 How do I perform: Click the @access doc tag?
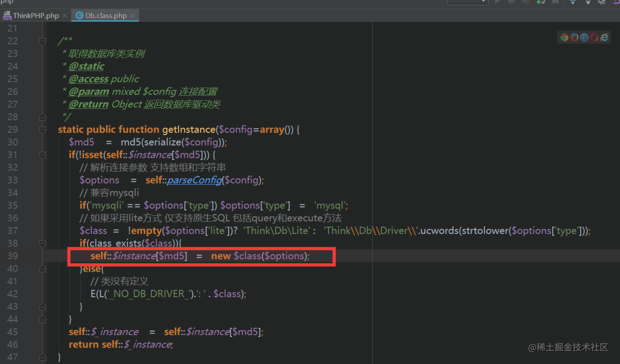pos(88,78)
